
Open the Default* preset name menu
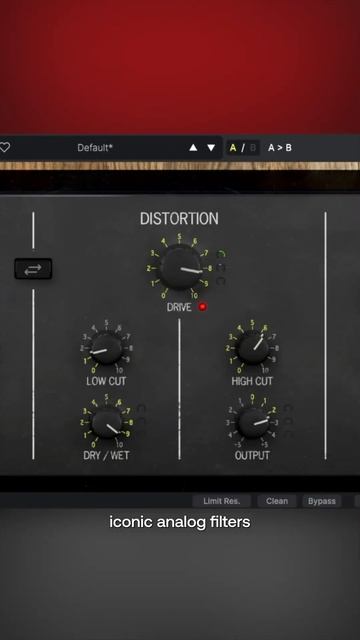point(95,148)
